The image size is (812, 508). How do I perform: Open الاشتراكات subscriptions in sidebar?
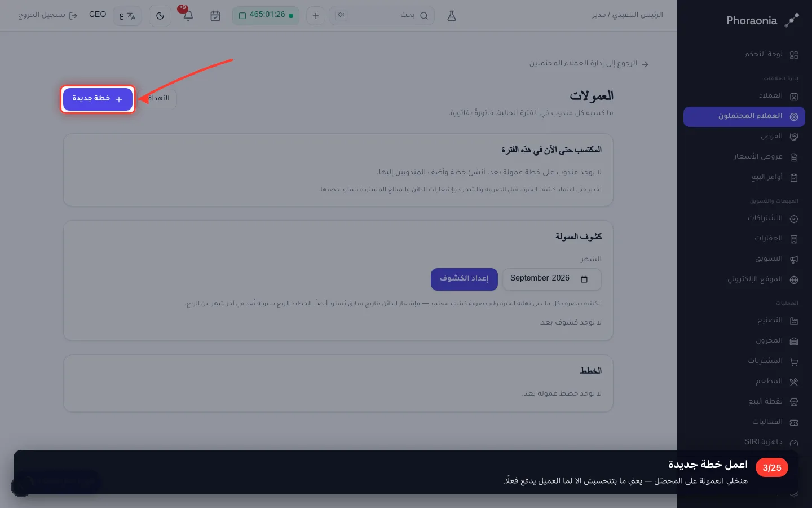[744, 218]
